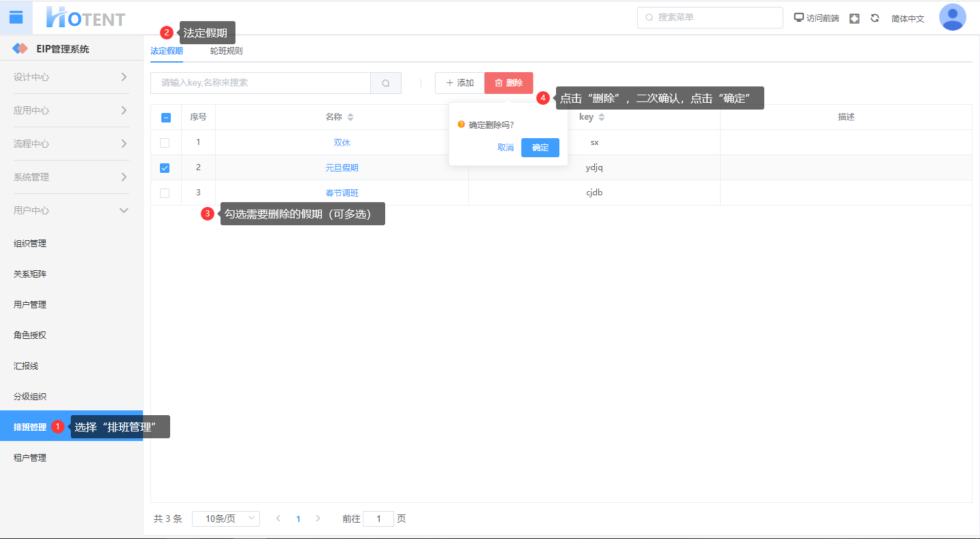Click the 共 3 条 total count
980x539 pixels.
point(168,519)
